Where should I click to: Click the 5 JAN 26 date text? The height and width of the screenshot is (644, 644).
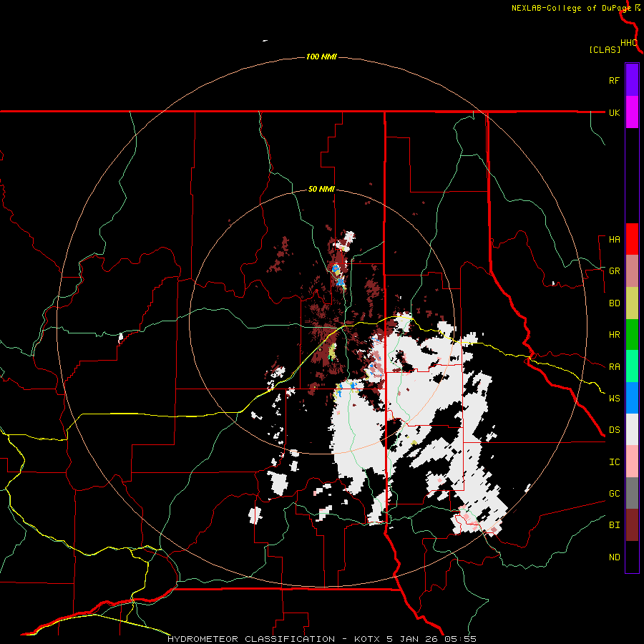click(413, 639)
